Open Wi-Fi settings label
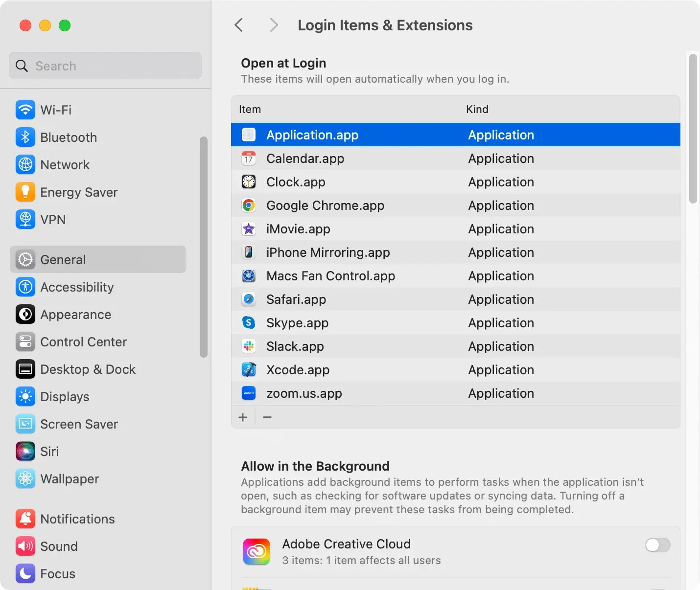700x590 pixels. click(x=56, y=110)
